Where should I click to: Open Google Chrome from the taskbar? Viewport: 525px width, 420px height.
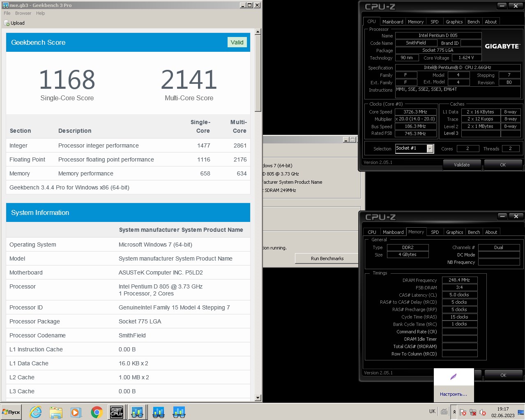click(x=97, y=412)
